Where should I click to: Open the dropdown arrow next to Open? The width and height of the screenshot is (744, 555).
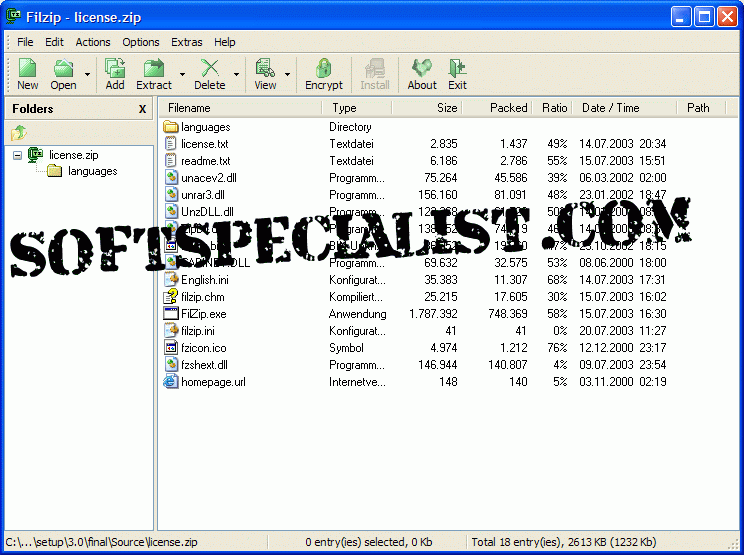click(87, 74)
